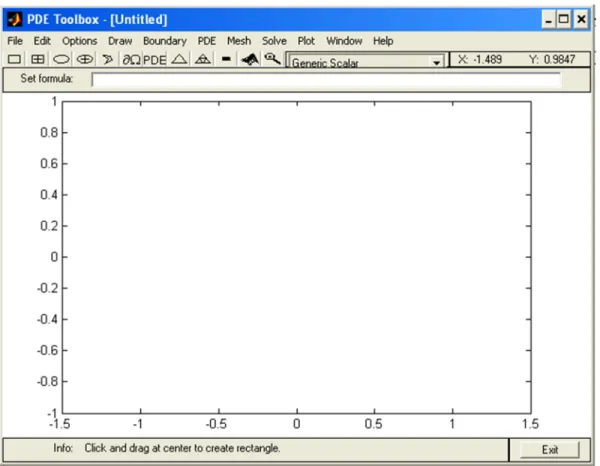Image resolution: width=600 pixels, height=466 pixels.
Task: Click the Y: 0.9847 coordinate readout
Action: [552, 60]
